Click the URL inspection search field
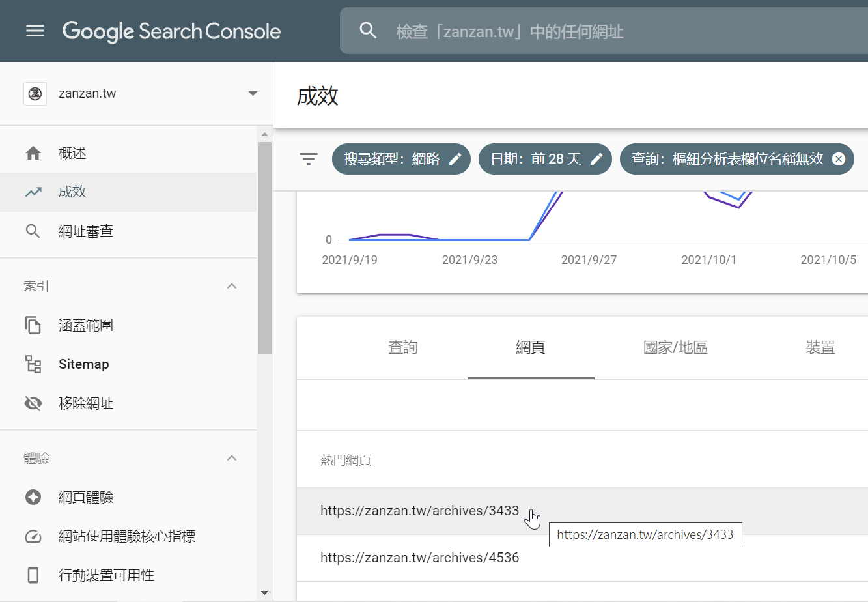Viewport: 868px width, 602px height. pos(604,31)
